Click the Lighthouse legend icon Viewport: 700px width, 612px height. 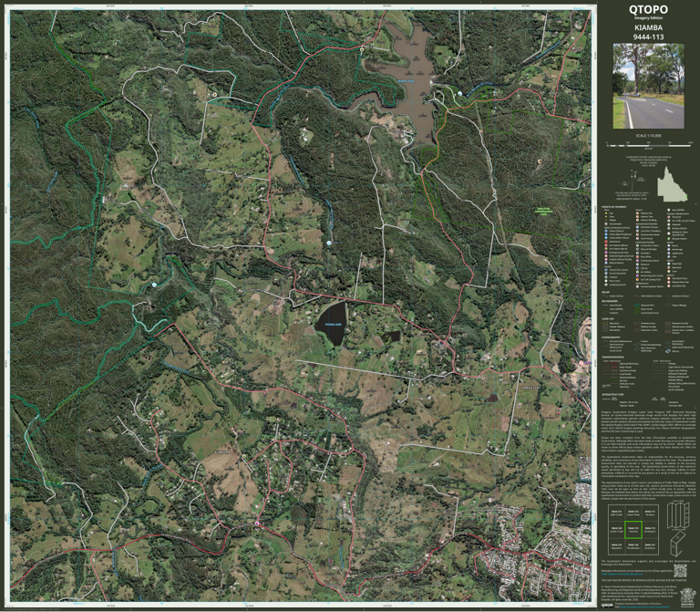pyautogui.click(x=669, y=254)
